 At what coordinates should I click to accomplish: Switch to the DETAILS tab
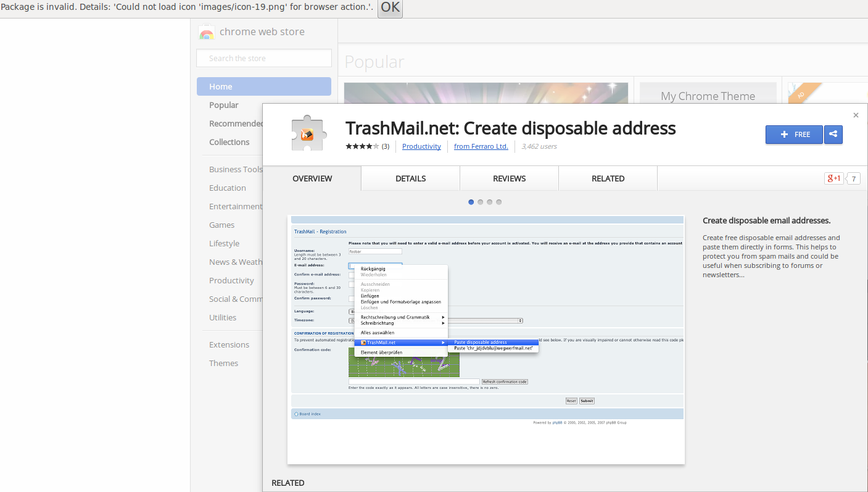point(411,178)
